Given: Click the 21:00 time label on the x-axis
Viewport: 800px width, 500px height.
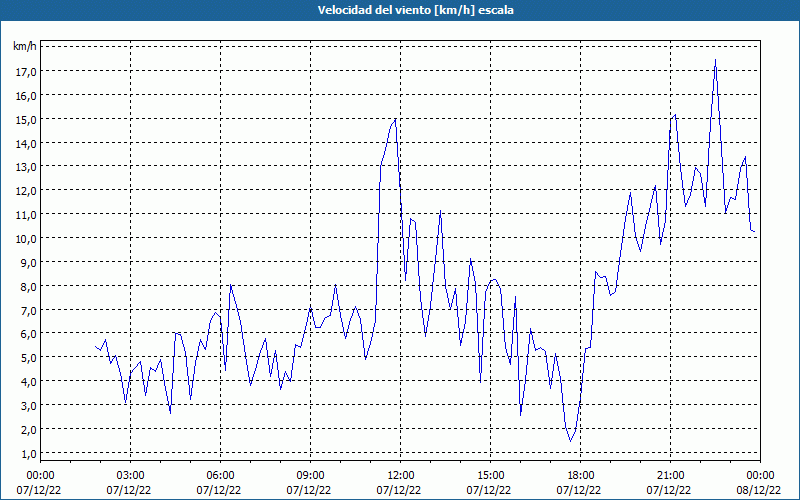Looking at the screenshot, I should [670, 476].
